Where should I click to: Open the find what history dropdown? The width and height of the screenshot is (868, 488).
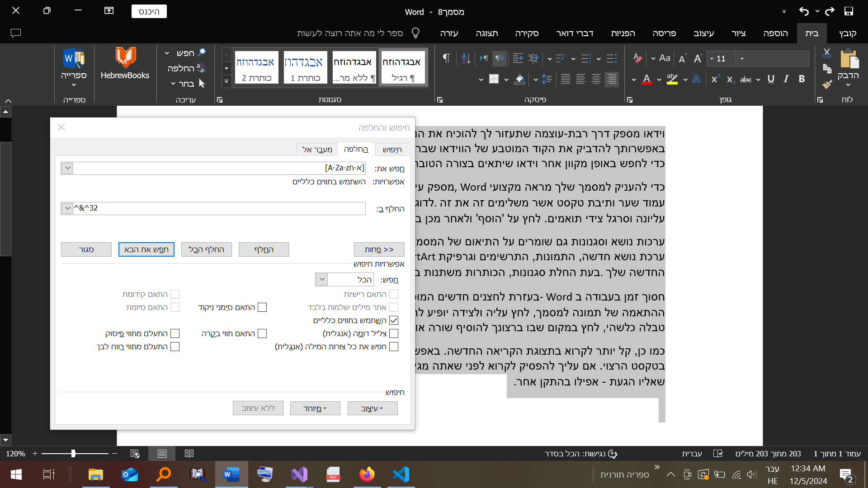[x=67, y=168]
